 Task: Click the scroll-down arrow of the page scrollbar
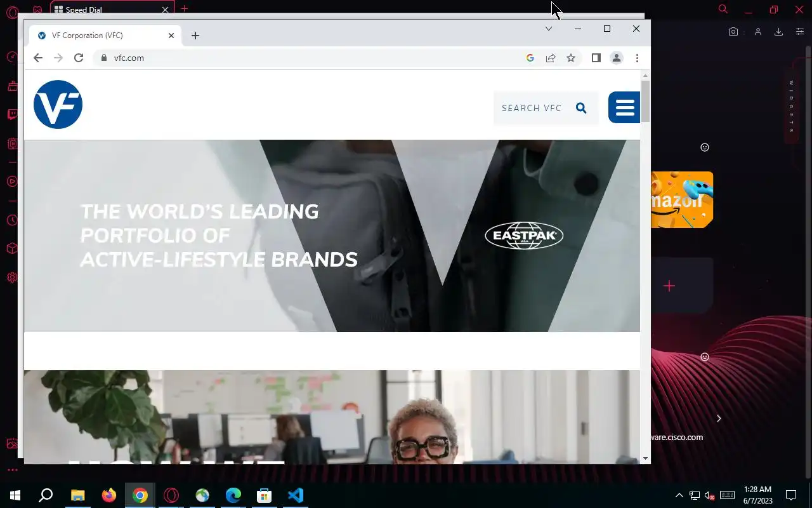(x=645, y=458)
